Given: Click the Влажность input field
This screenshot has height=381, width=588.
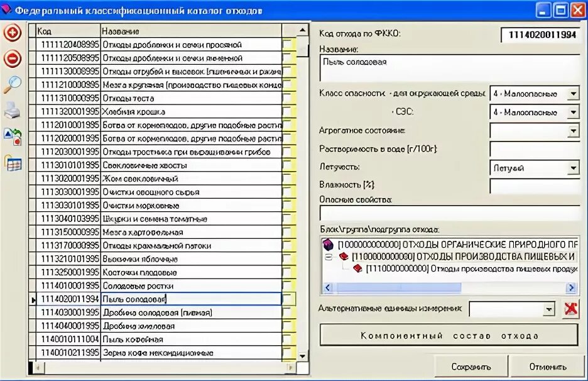Looking at the screenshot, I should 535,186.
